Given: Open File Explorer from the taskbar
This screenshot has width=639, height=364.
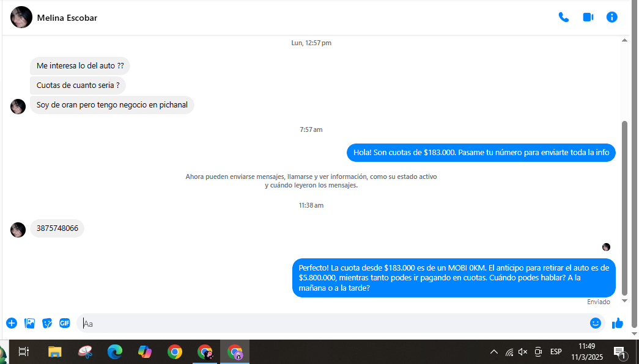Looking at the screenshot, I should [x=54, y=352].
